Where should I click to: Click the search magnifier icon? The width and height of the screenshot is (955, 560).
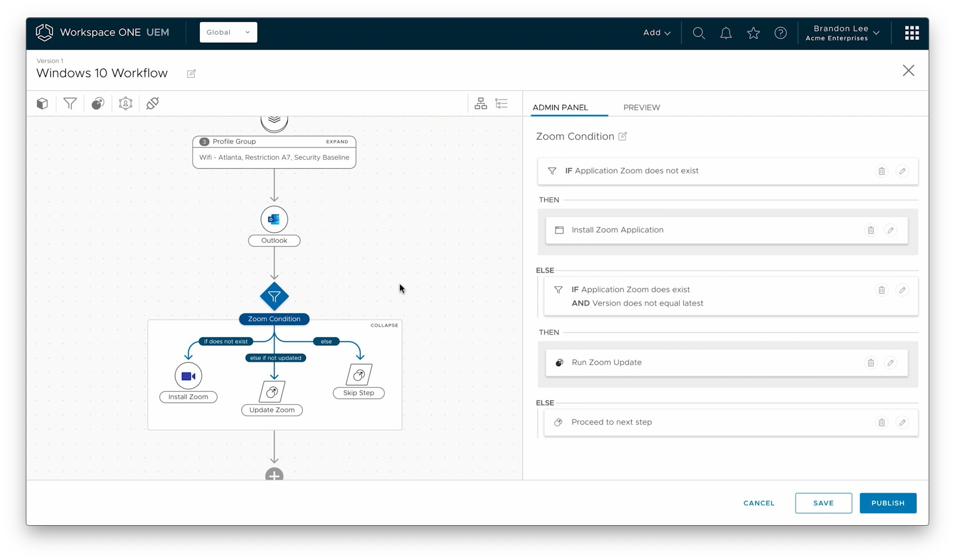698,33
